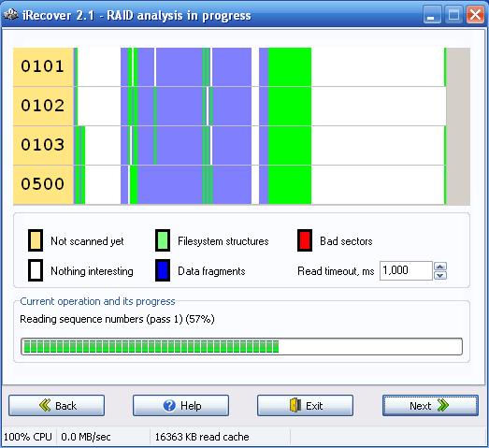
Task: Go to the Back step
Action: coord(56,406)
